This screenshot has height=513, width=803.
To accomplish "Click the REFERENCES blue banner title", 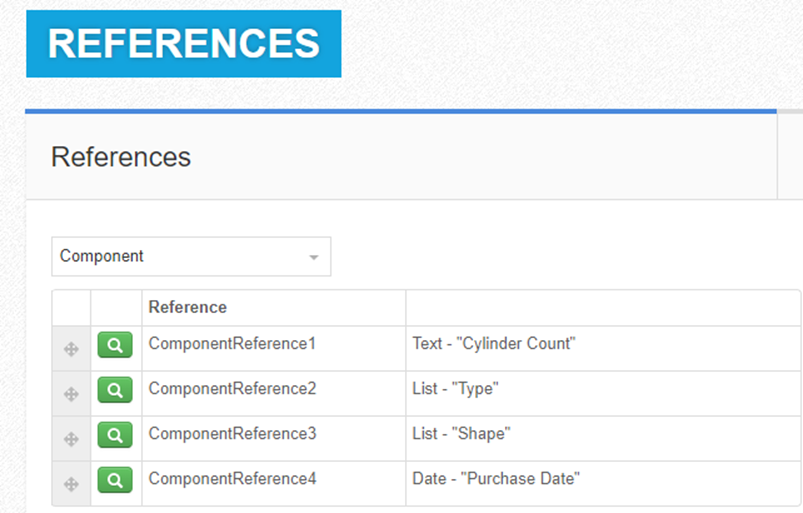I will [184, 44].
